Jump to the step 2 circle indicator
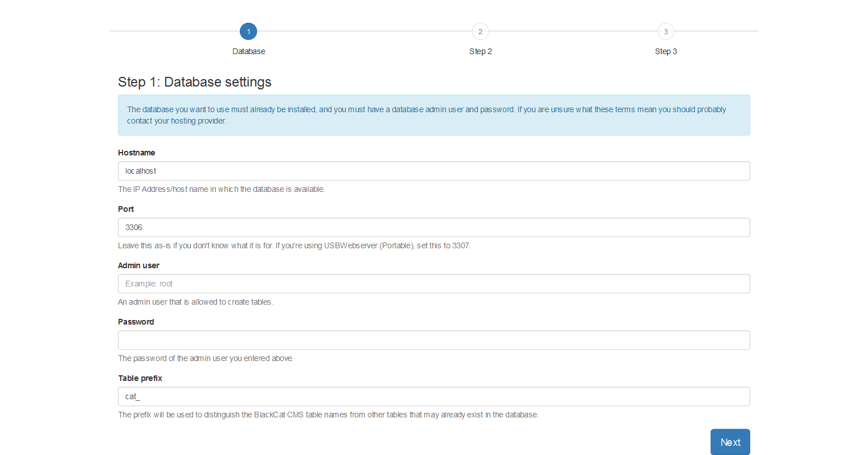 click(480, 31)
